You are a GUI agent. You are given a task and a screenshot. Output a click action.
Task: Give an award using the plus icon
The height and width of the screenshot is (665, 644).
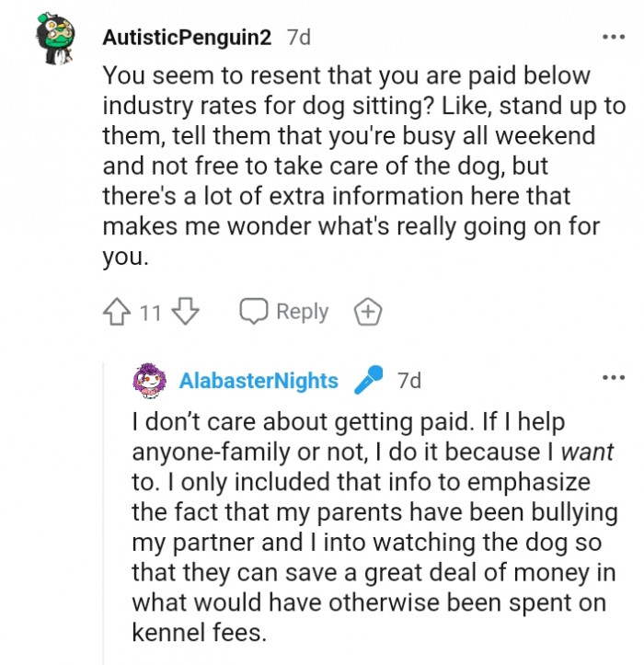tap(367, 313)
